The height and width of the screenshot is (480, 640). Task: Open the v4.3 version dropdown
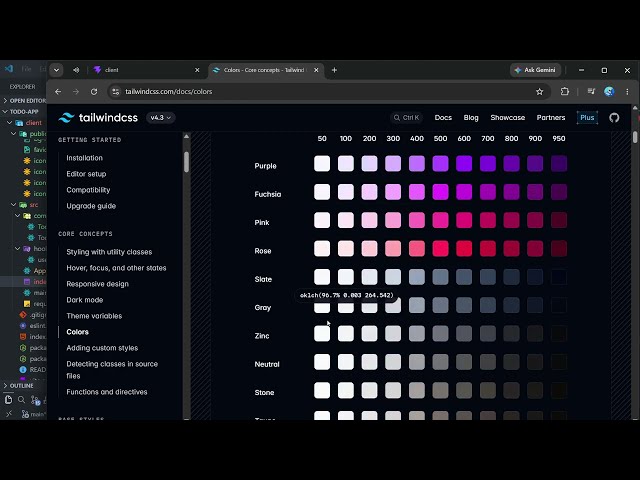coord(160,118)
